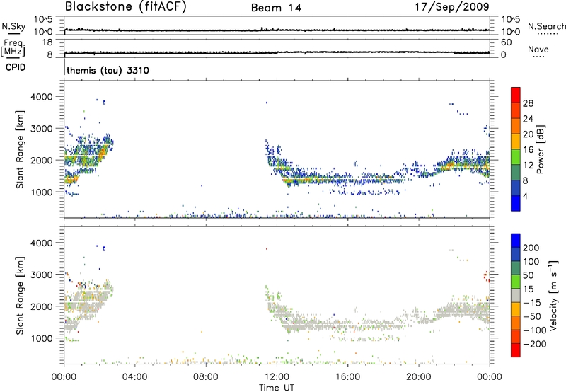
Task: Click the 'Velocity [m s⁻¹]' color bar label
Action: [553, 295]
